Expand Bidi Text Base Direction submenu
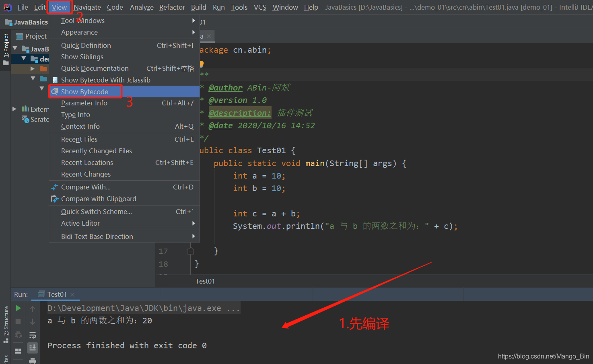The height and width of the screenshot is (364, 593). 124,236
